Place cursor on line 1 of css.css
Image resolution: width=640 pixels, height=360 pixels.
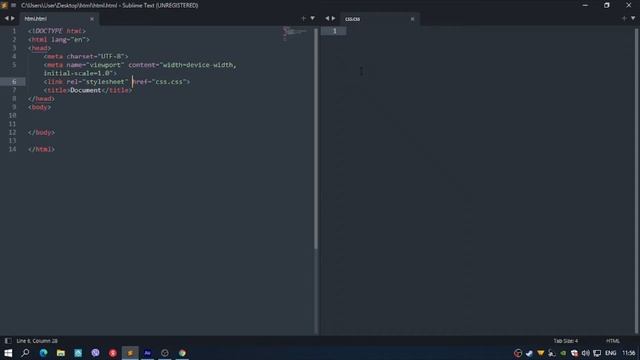(490, 31)
